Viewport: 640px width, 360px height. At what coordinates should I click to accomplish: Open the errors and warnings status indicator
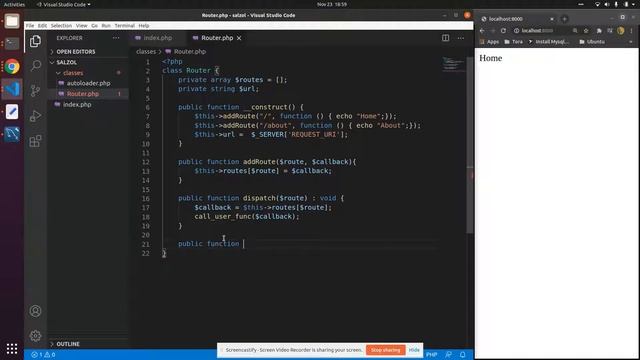pos(43,355)
